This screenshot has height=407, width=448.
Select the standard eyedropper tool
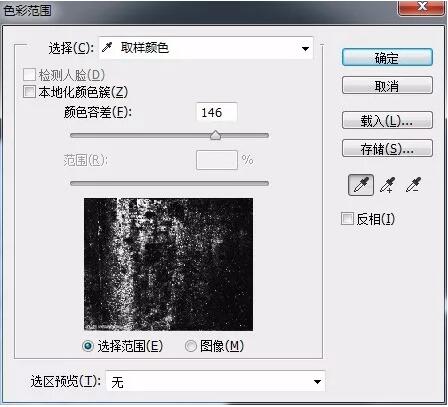[x=361, y=185]
